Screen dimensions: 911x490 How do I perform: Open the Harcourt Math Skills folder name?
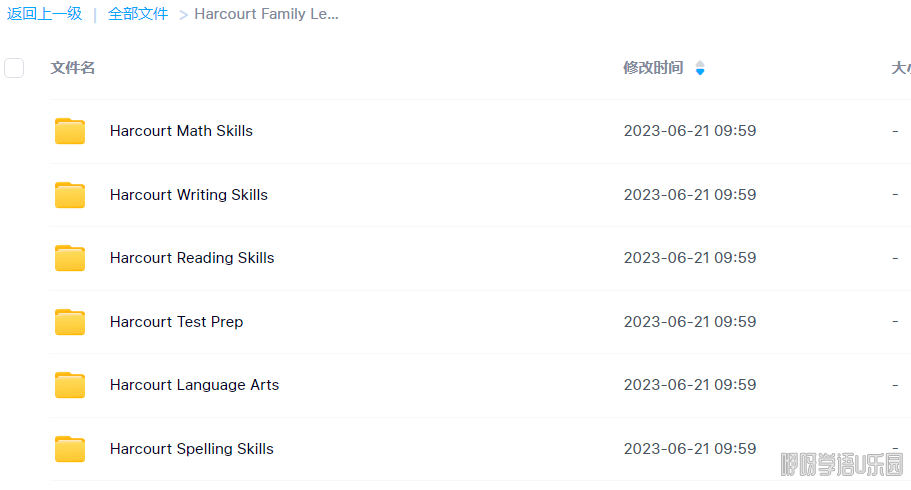coord(181,131)
